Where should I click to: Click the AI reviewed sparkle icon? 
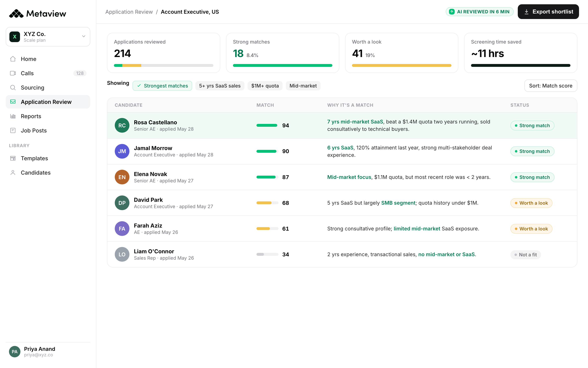452,12
